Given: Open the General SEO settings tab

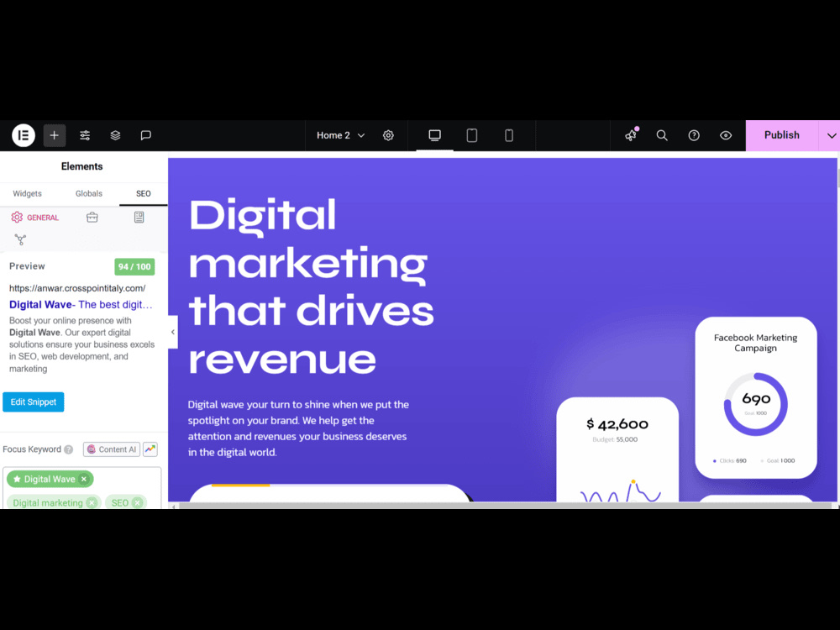Looking at the screenshot, I should 34,218.
